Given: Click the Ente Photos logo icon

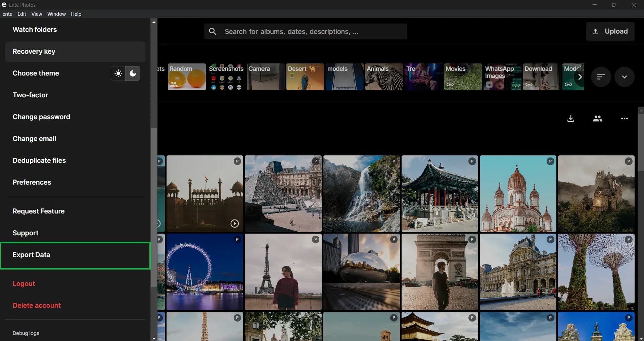Looking at the screenshot, I should (x=4, y=4).
